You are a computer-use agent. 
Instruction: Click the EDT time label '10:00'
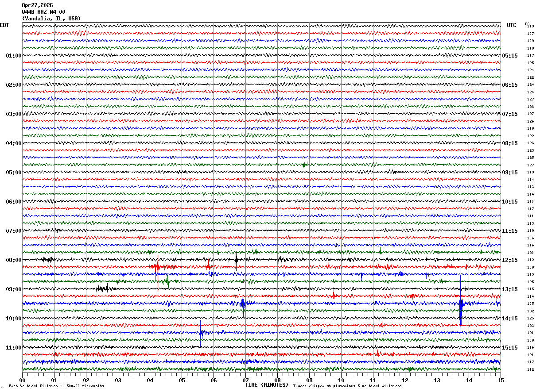[13, 319]
